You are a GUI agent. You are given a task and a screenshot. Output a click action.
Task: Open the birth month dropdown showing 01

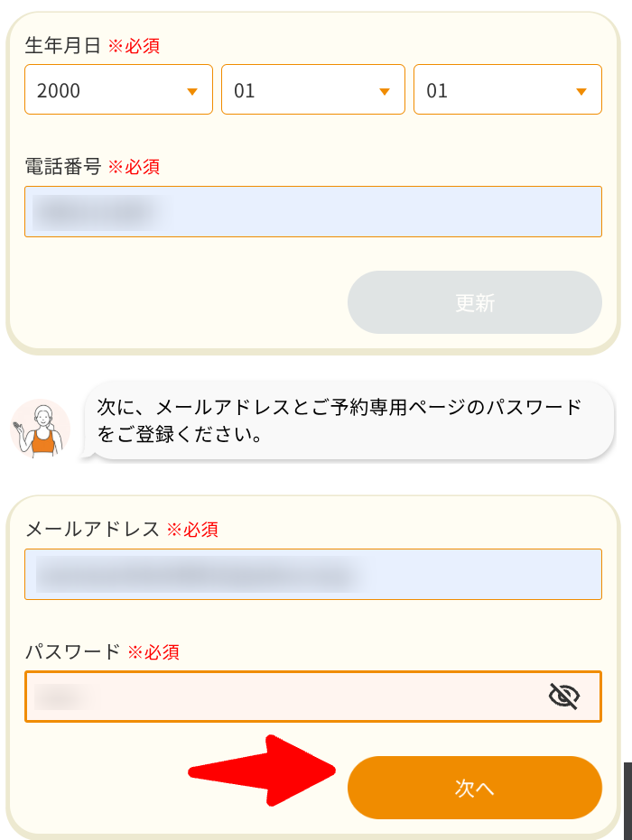311,89
